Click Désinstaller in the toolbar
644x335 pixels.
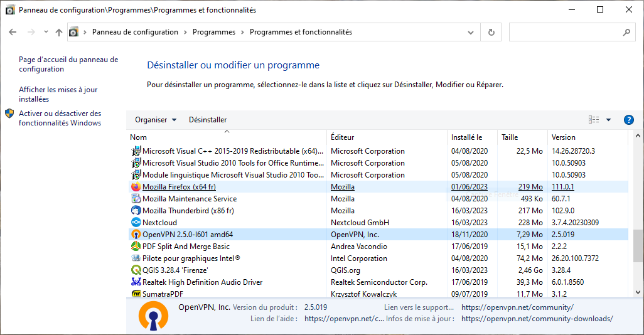click(208, 120)
